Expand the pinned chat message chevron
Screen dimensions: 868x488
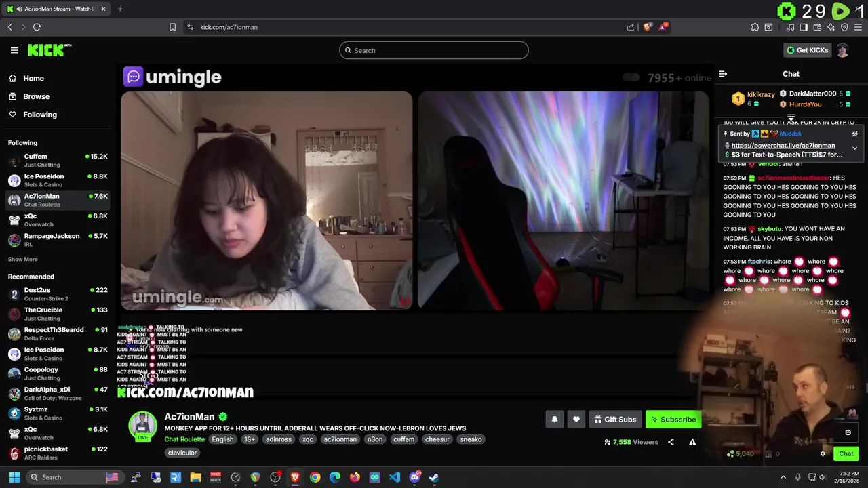click(854, 148)
